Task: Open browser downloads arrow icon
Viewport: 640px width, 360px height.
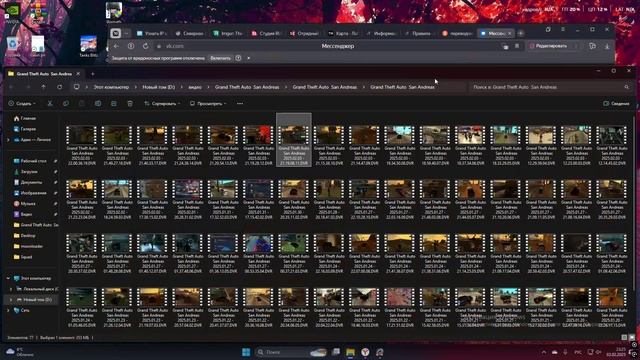Action: 607,46
